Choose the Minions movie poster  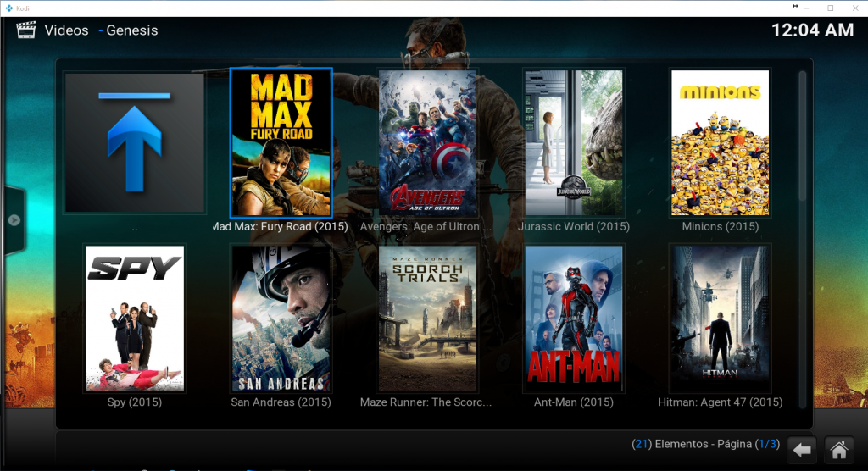tap(720, 142)
